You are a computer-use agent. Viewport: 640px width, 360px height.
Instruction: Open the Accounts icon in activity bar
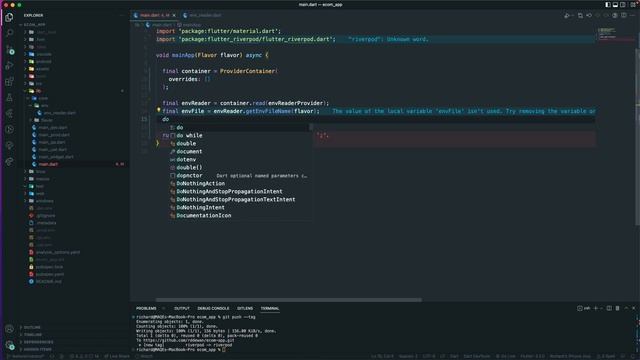point(9,329)
